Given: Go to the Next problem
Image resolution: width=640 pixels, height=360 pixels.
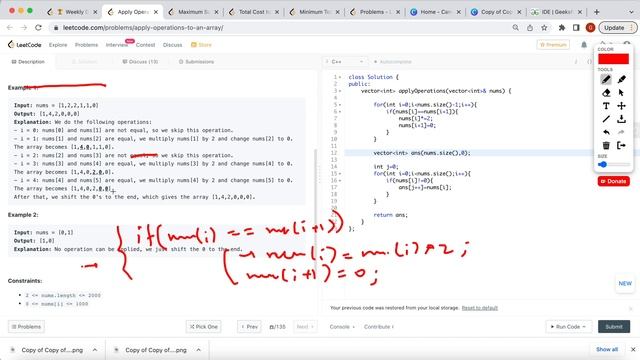Looking at the screenshot, I should (305, 327).
